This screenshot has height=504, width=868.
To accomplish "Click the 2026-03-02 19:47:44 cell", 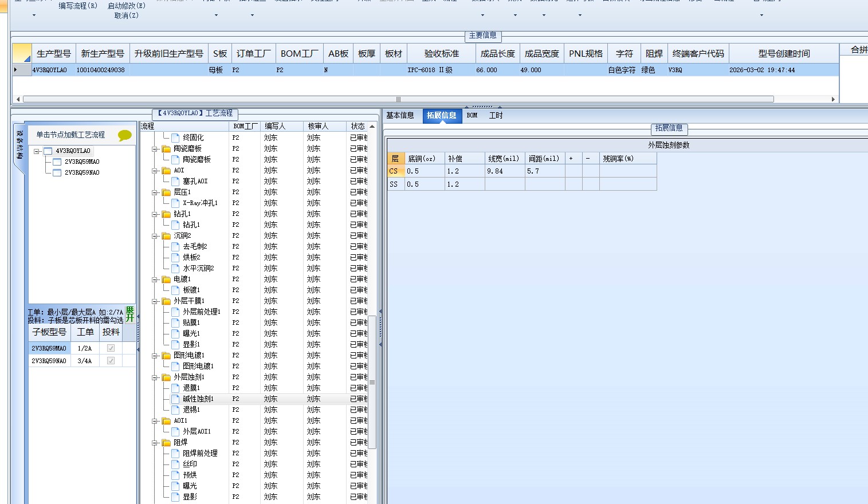I will click(x=784, y=70).
